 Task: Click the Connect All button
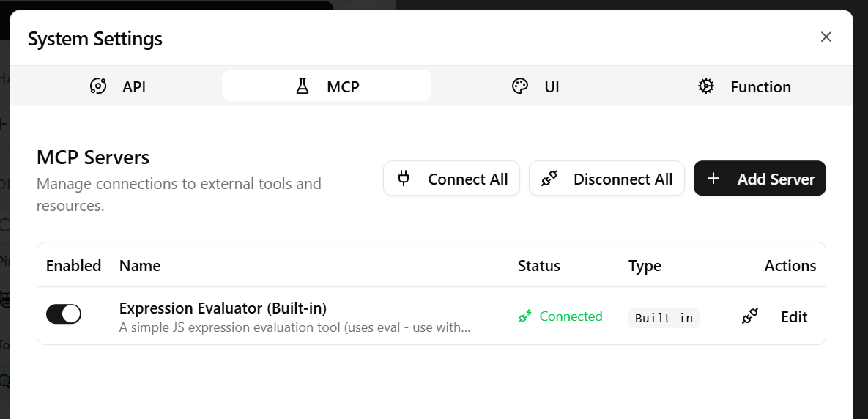tap(452, 178)
